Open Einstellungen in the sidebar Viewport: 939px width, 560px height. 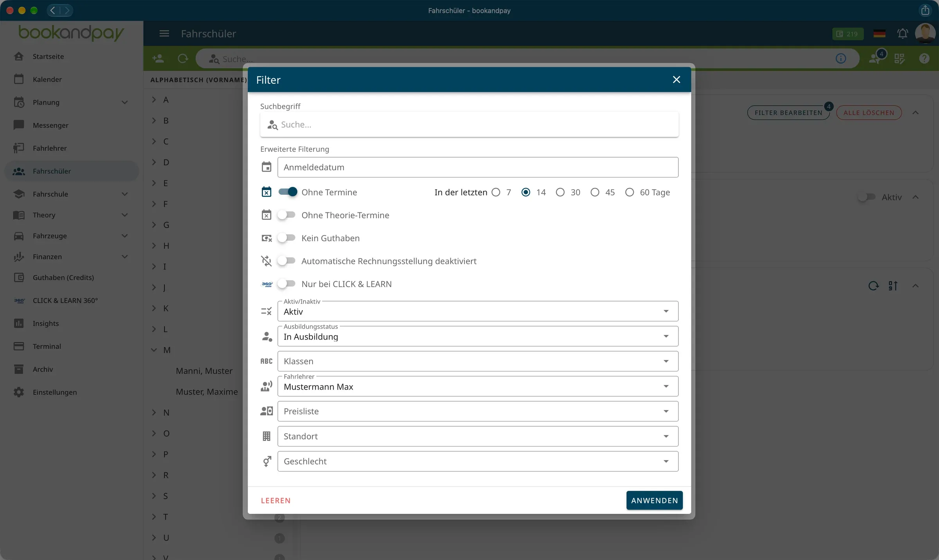click(x=72, y=392)
